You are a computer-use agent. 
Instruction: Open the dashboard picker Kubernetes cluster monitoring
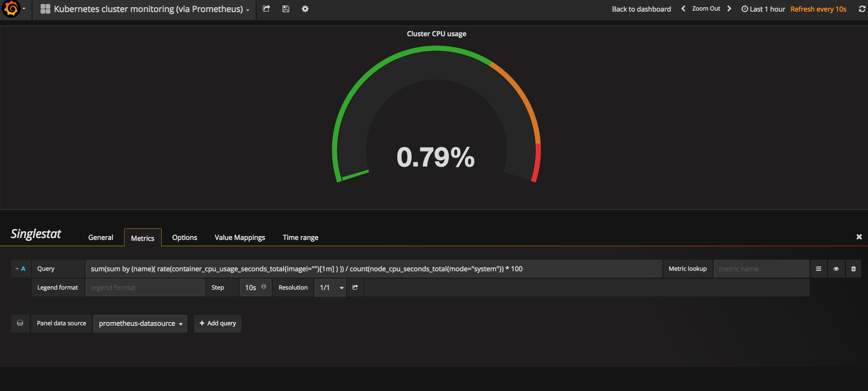145,9
